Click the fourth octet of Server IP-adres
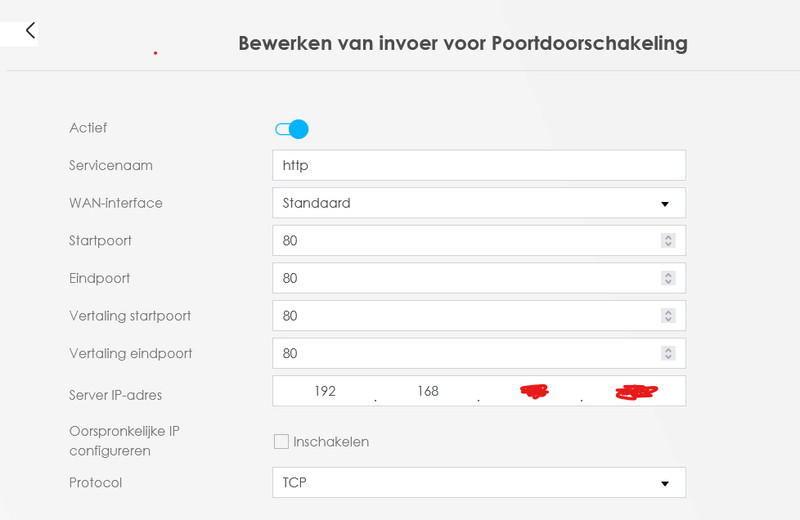Image resolution: width=800 pixels, height=520 pixels. [636, 391]
